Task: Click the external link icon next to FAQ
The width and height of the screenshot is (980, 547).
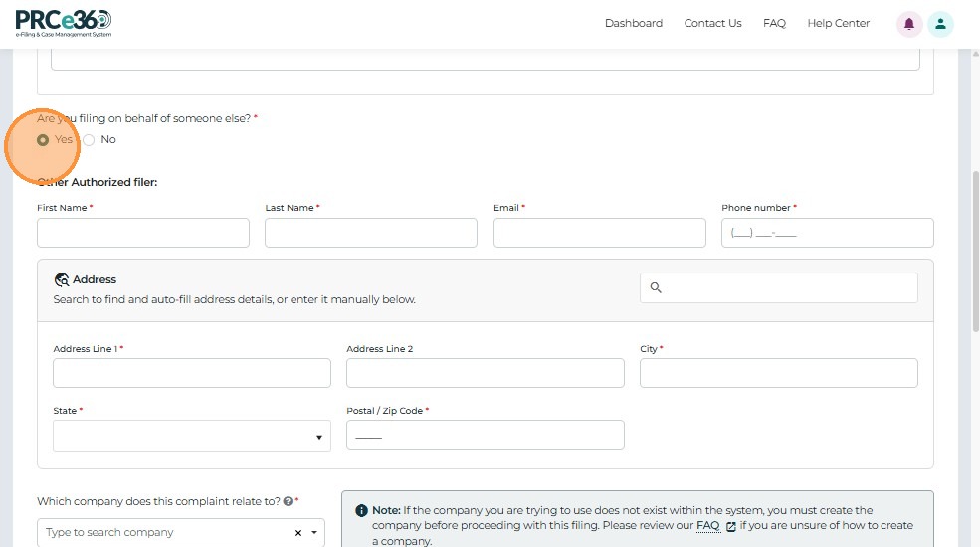Action: [x=731, y=526]
